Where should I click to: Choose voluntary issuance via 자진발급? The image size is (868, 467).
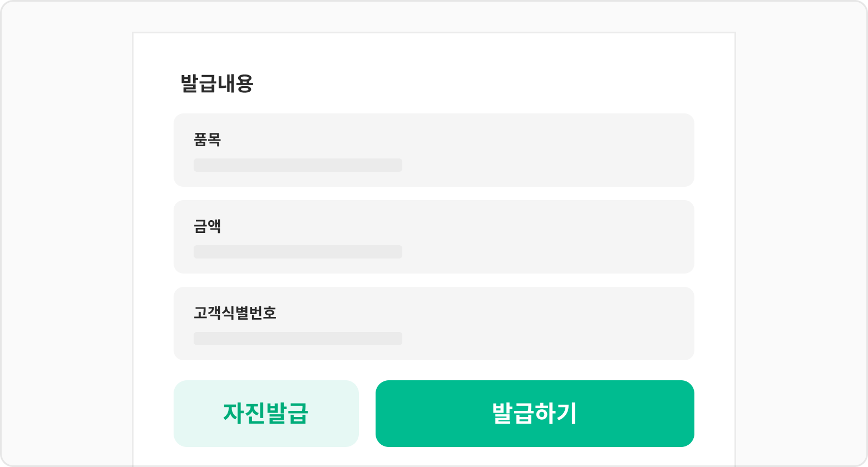pos(266,414)
